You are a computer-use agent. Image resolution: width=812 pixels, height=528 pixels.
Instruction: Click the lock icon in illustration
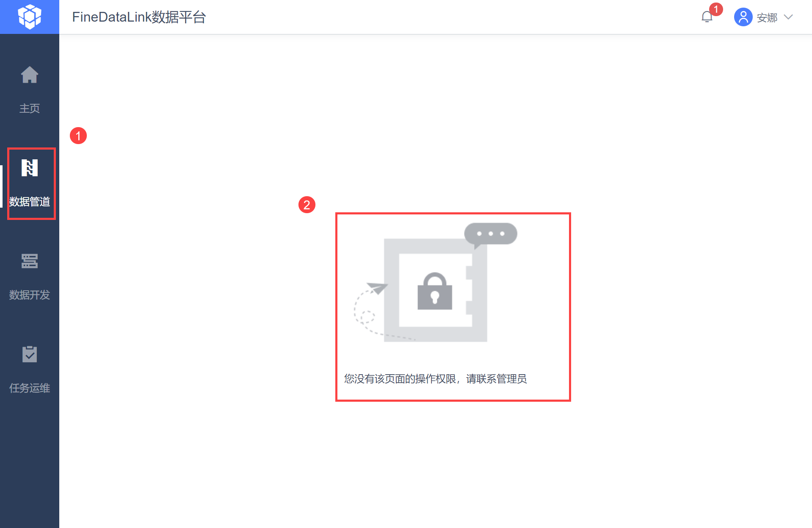click(x=435, y=291)
